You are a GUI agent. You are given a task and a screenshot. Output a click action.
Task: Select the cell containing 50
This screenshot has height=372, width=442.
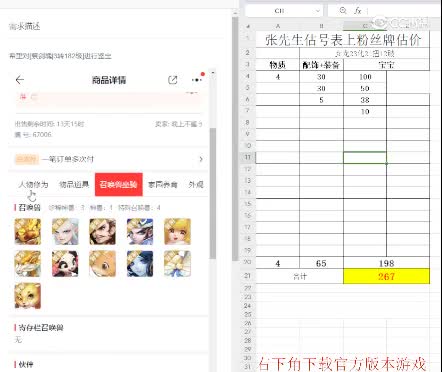365,88
